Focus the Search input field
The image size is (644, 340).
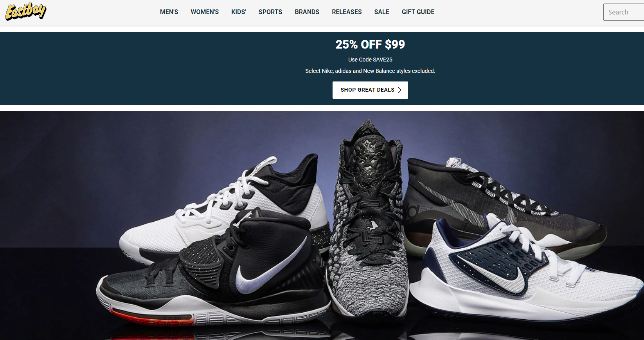624,12
